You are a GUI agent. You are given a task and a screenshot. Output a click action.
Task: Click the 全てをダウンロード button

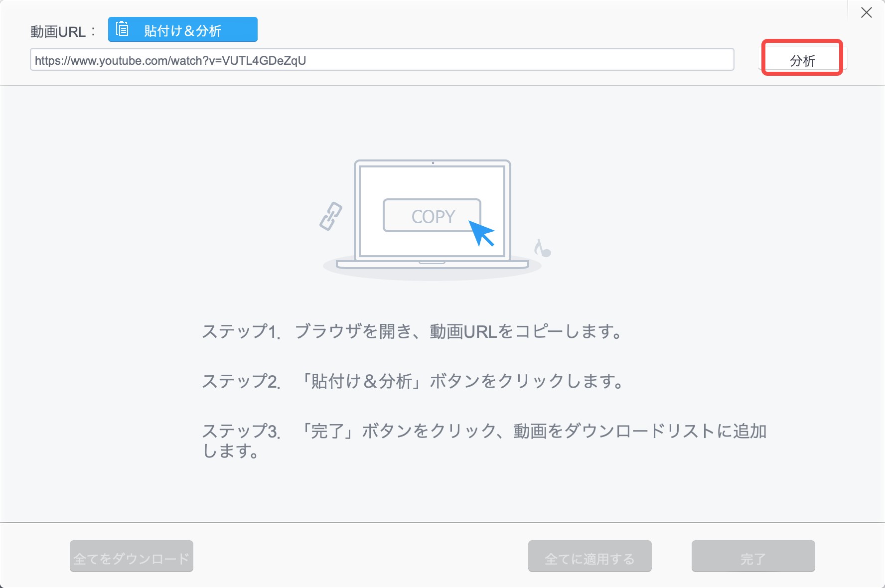coord(132,556)
